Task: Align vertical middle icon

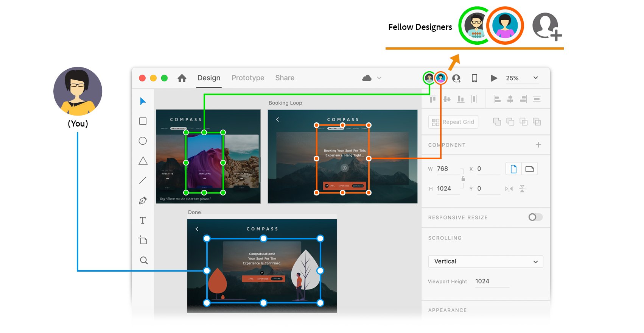Action: click(447, 99)
